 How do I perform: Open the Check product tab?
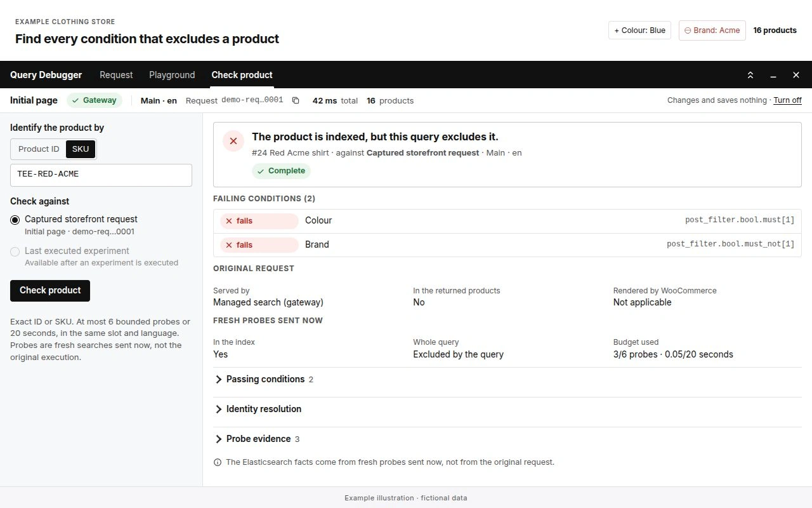pos(242,75)
